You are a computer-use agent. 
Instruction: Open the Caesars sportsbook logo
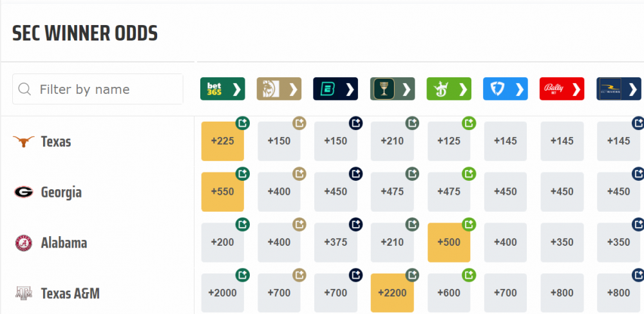(x=392, y=89)
